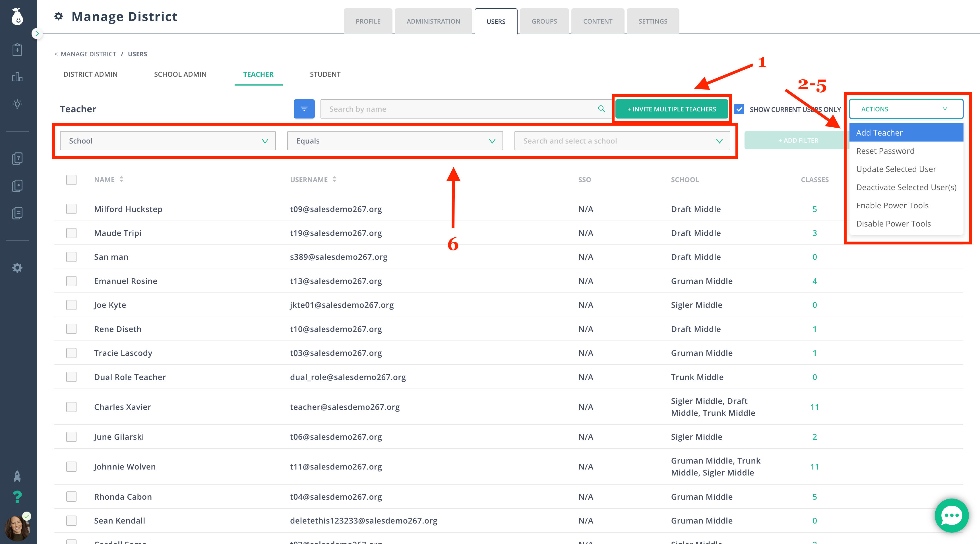980x544 pixels.
Task: Sort teachers by the Name column arrows
Action: [x=121, y=179]
